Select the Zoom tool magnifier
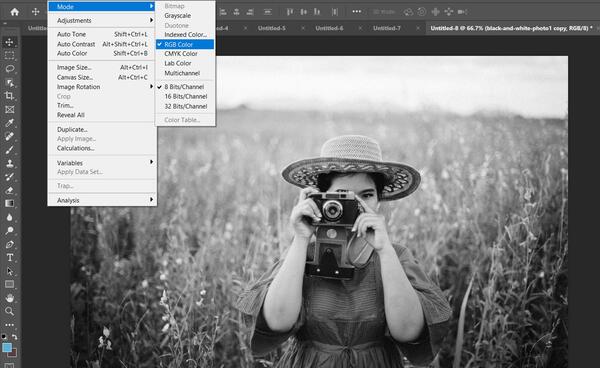The width and height of the screenshot is (600, 368). coord(10,311)
